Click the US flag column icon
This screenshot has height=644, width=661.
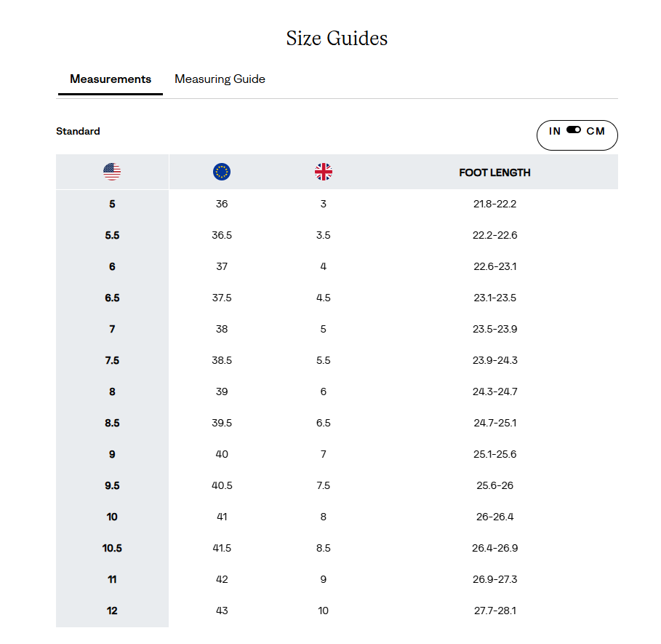pos(112,172)
